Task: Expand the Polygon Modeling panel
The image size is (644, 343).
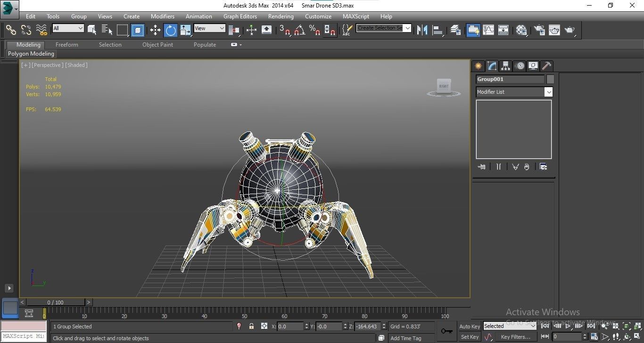Action: point(31,54)
